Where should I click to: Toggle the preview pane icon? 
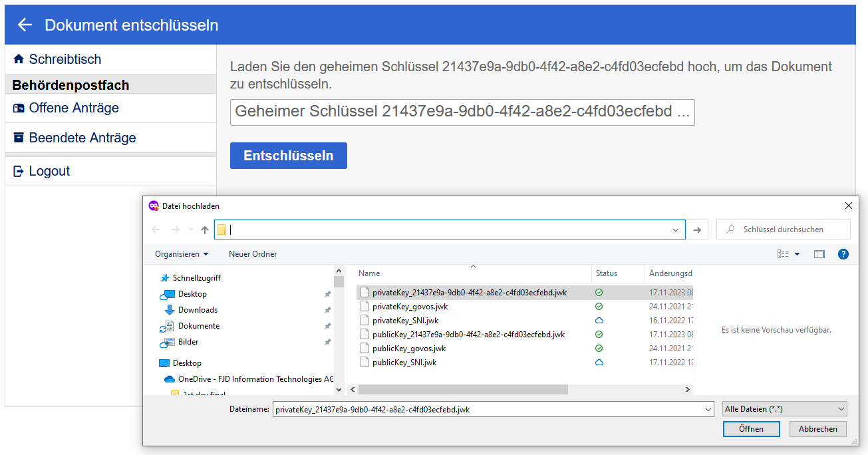pos(819,254)
